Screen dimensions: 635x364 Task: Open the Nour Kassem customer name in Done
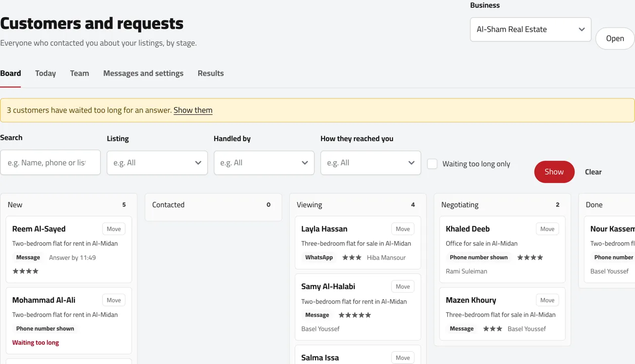click(x=612, y=229)
